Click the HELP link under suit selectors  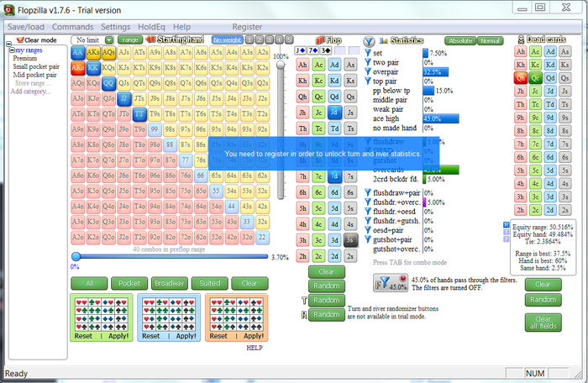point(255,348)
